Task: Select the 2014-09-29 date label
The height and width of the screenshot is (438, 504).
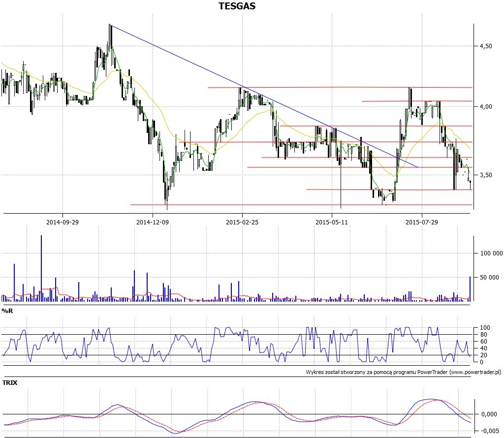Action: [63, 222]
